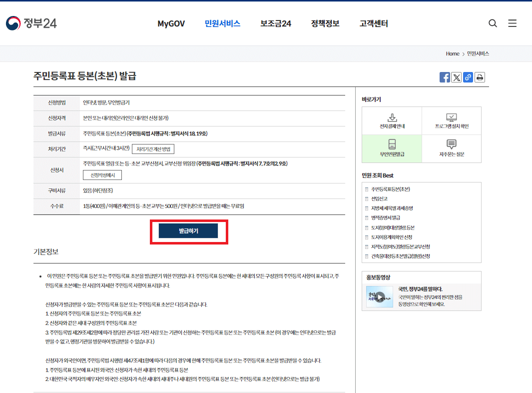Click 민원서비스 breadcrumb link
Viewport: 532px width, 393px height.
pos(478,53)
